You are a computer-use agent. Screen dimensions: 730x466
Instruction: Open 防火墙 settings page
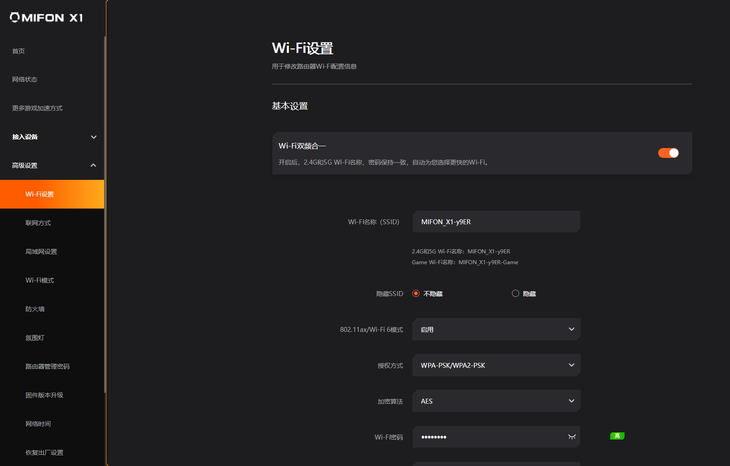click(35, 309)
